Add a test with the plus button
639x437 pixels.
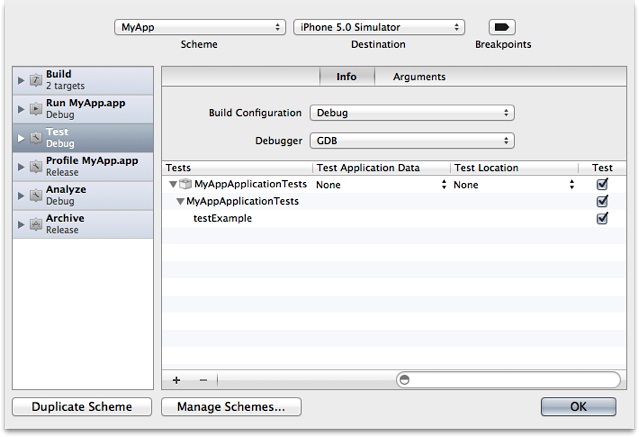[x=176, y=380]
